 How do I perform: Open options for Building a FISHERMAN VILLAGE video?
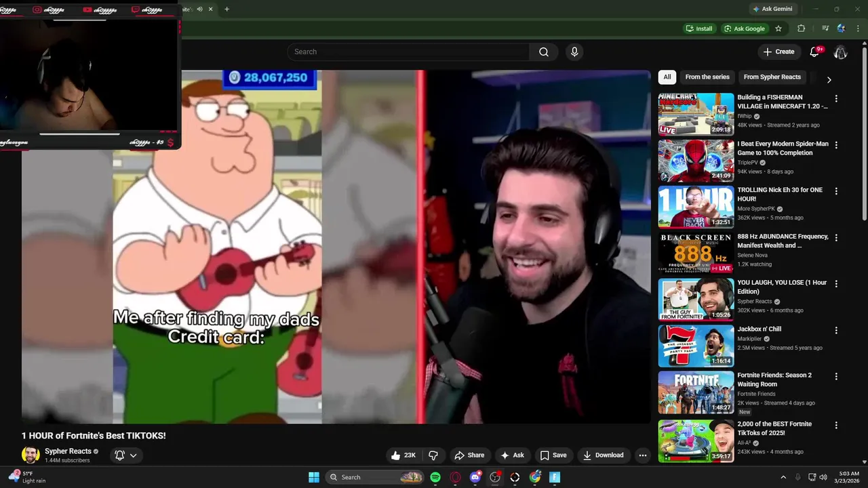point(836,98)
